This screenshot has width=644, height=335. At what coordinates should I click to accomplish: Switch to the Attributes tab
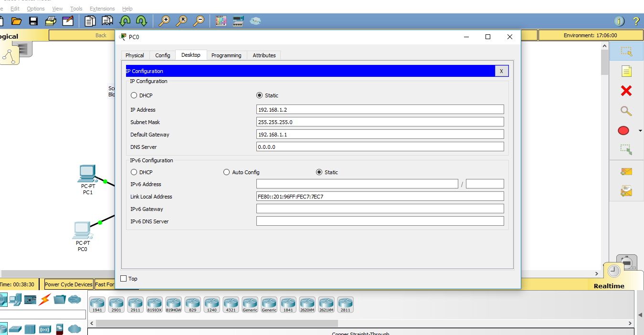pyautogui.click(x=264, y=55)
